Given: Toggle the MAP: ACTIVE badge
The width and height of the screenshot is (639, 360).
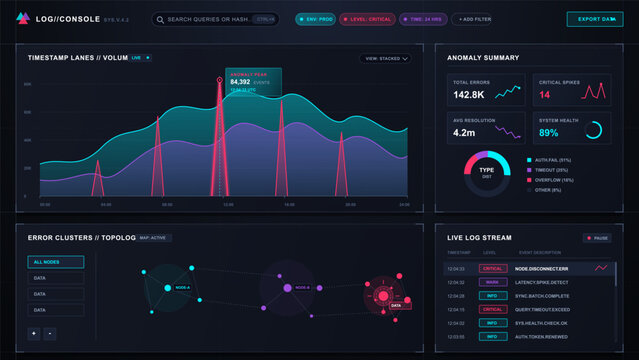Looking at the screenshot, I should (154, 238).
